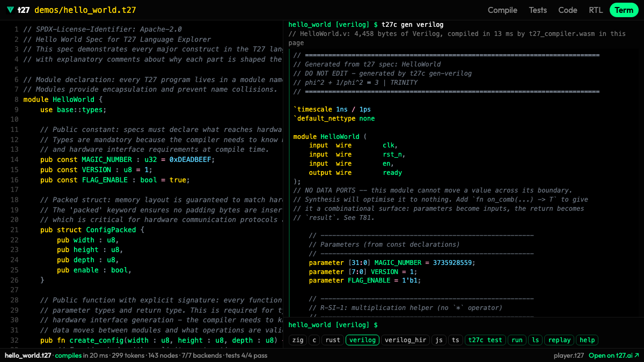Click the '`default_nettype none' line
The height and width of the screenshot is (362, 644).
[334, 119]
